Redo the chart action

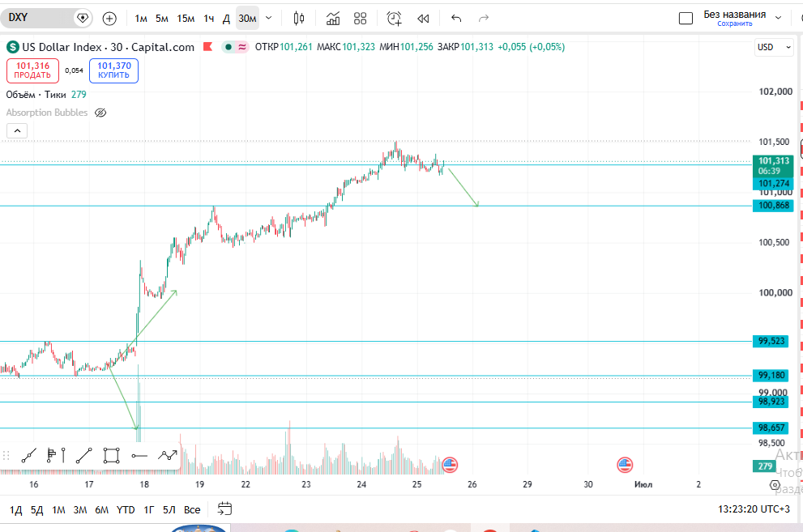[484, 19]
